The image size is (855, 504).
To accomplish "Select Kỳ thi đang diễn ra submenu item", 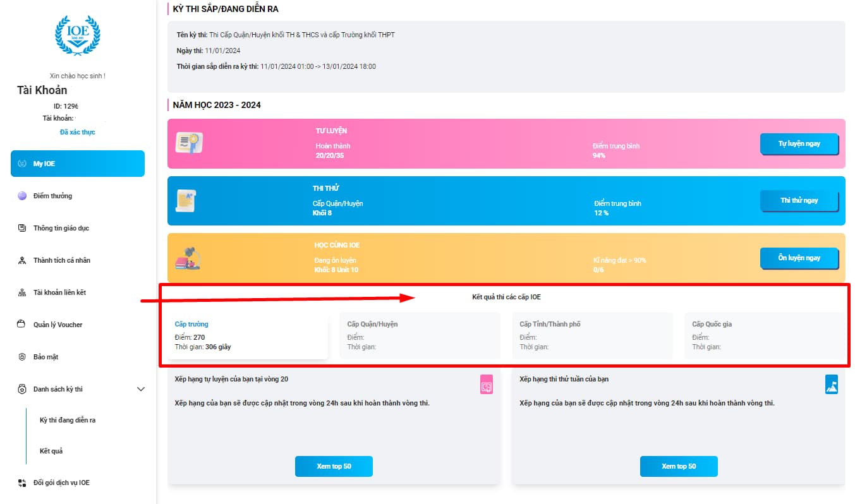I will tap(68, 420).
